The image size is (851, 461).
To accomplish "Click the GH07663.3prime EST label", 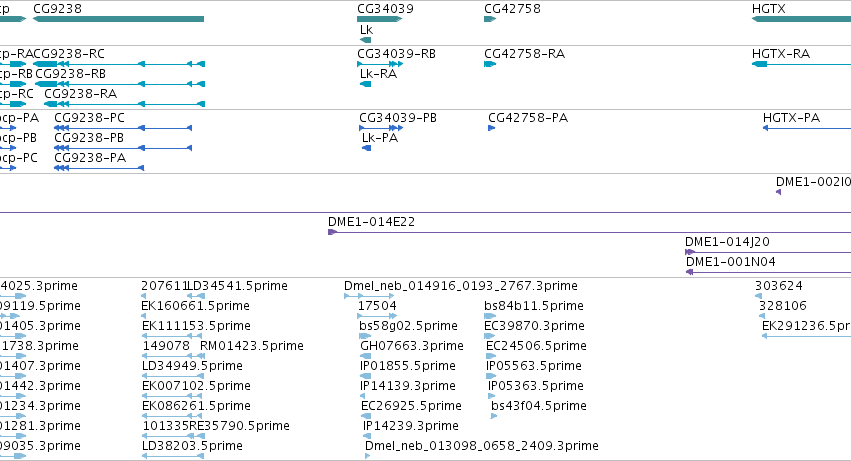I will [412, 346].
